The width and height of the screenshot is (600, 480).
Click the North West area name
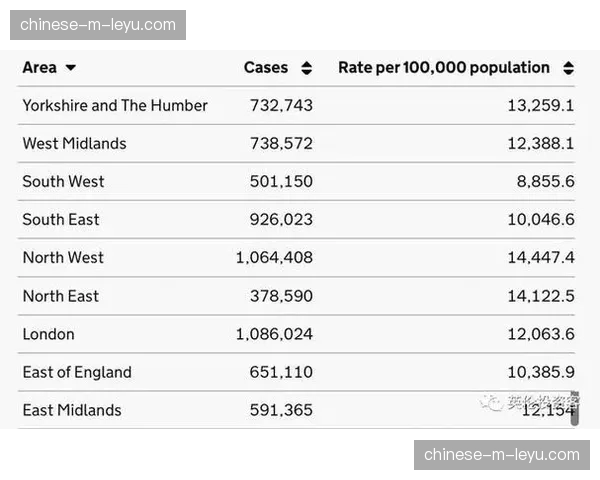coord(63,257)
